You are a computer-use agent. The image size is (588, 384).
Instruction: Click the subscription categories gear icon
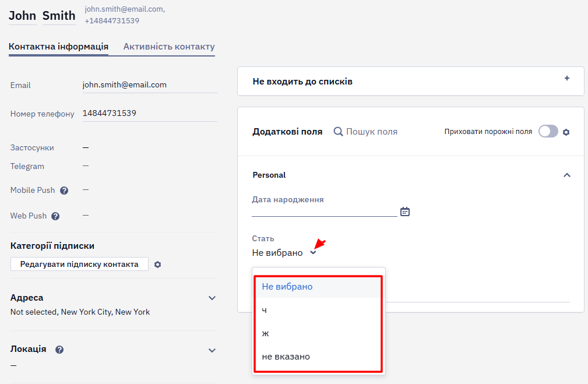pos(158,265)
